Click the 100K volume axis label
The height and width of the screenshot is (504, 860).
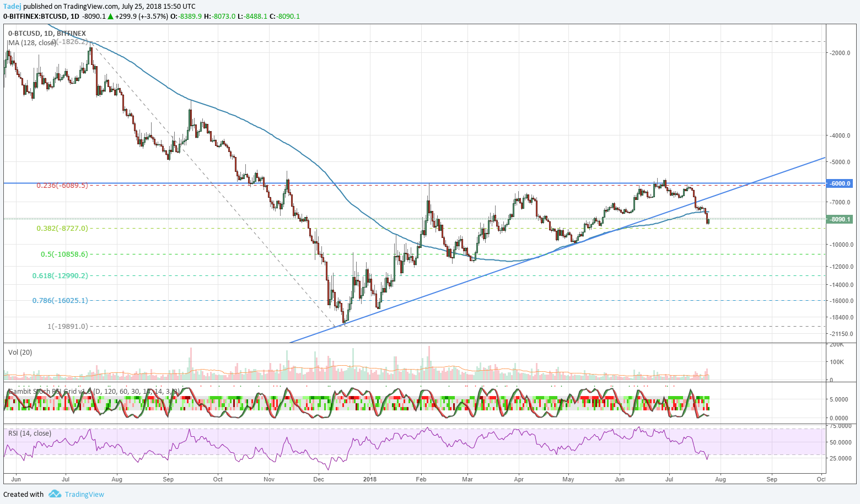point(837,362)
